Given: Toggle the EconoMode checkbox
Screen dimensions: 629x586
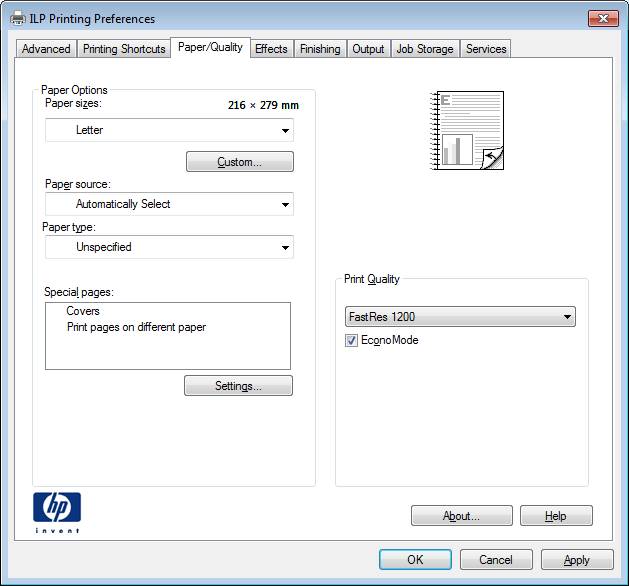Looking at the screenshot, I should 351,341.
